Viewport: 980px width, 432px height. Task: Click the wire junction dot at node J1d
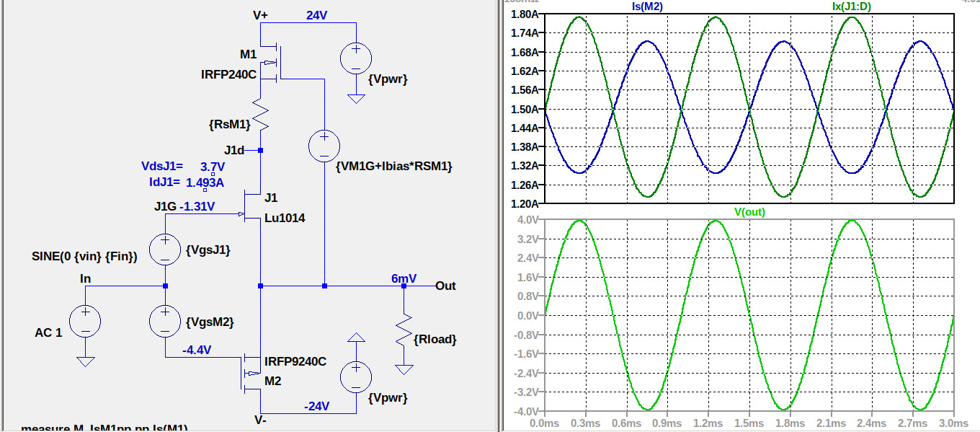click(x=260, y=151)
